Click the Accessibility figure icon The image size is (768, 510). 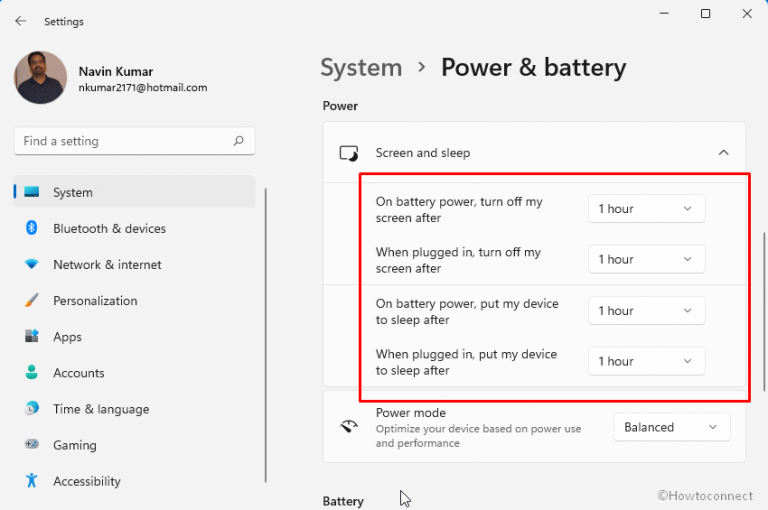pyautogui.click(x=32, y=480)
